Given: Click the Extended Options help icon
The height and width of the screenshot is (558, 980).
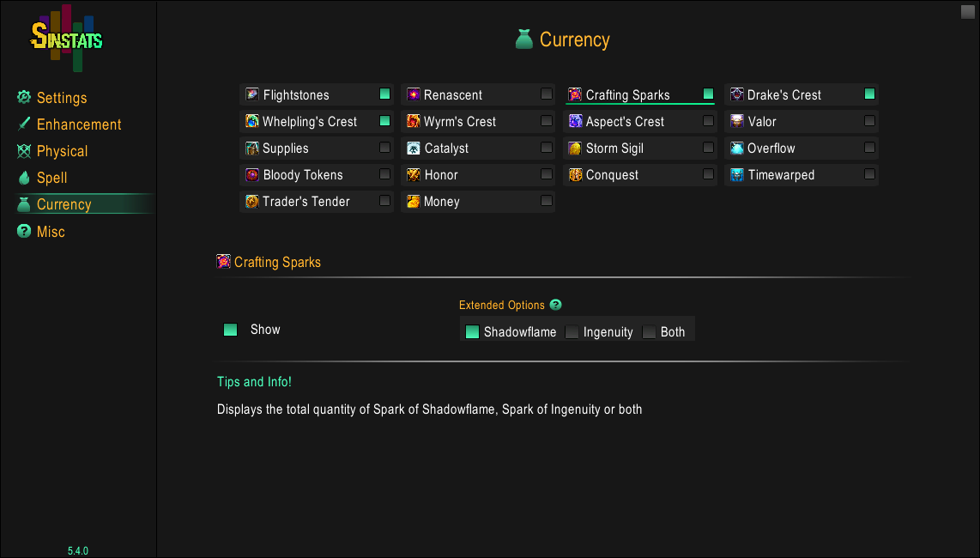Looking at the screenshot, I should click(x=556, y=305).
